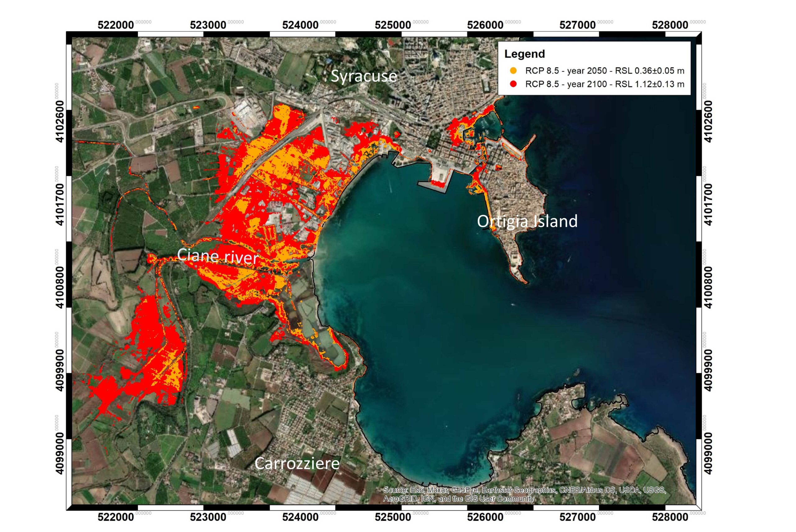Select the Ortigia Island map label
The image size is (796, 532).
point(527,222)
